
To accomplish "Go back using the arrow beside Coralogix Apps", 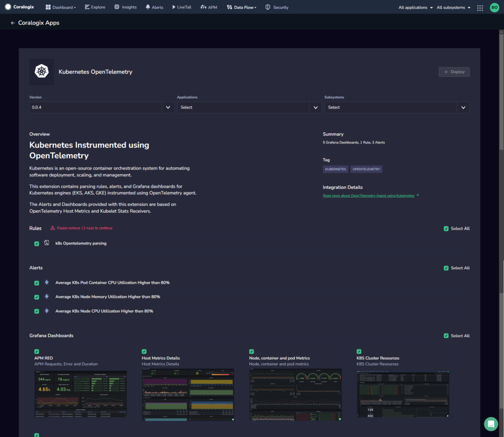I will tap(13, 23).
